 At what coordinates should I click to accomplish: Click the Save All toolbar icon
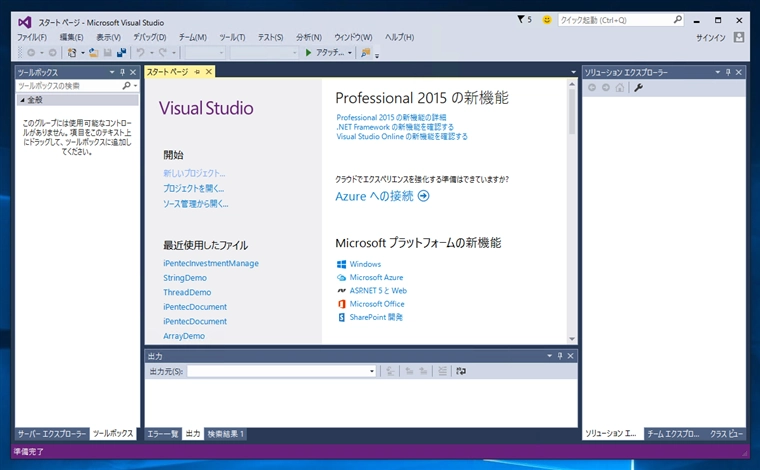click(x=121, y=52)
